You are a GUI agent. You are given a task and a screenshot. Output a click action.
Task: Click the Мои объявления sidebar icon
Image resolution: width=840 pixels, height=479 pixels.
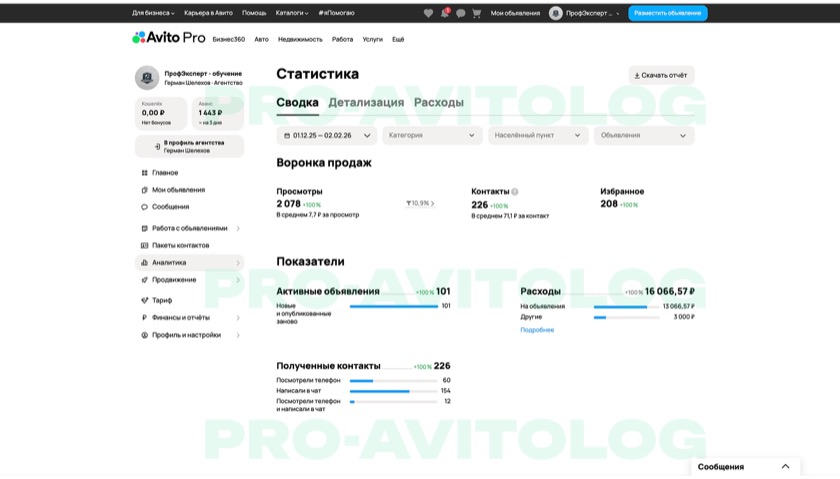(144, 190)
